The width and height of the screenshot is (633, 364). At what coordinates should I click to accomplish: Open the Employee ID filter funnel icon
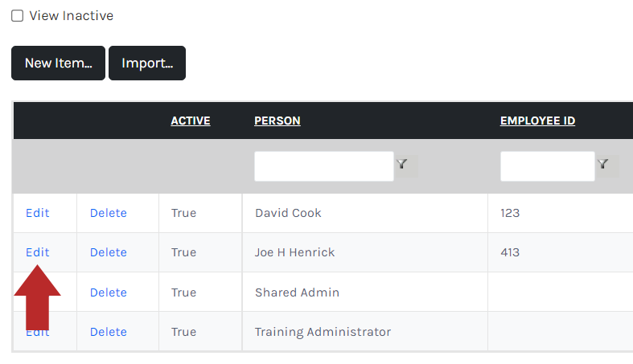coord(603,164)
